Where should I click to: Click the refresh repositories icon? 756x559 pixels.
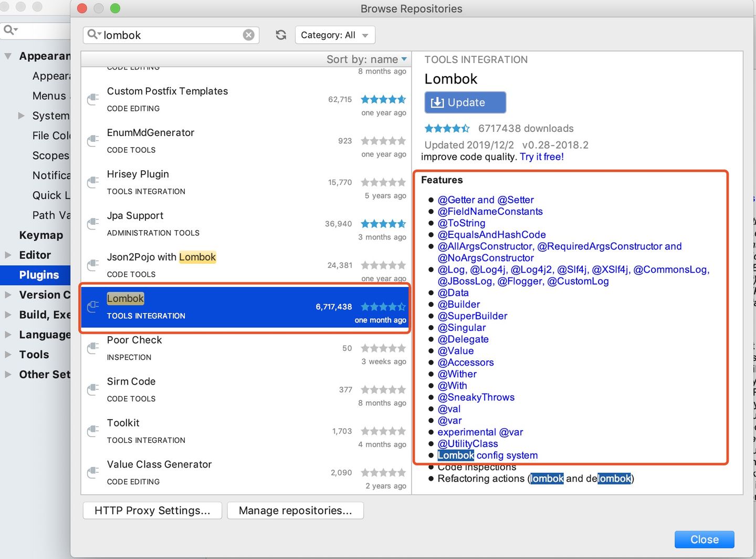(281, 35)
